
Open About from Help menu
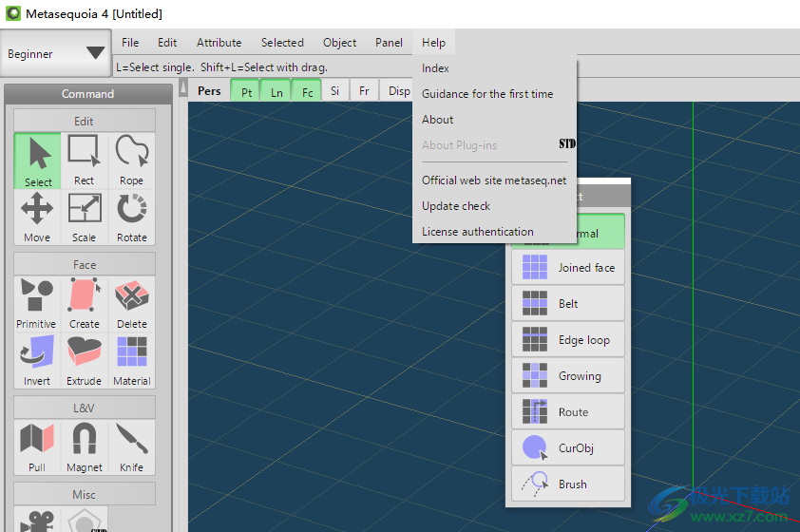coord(494,120)
